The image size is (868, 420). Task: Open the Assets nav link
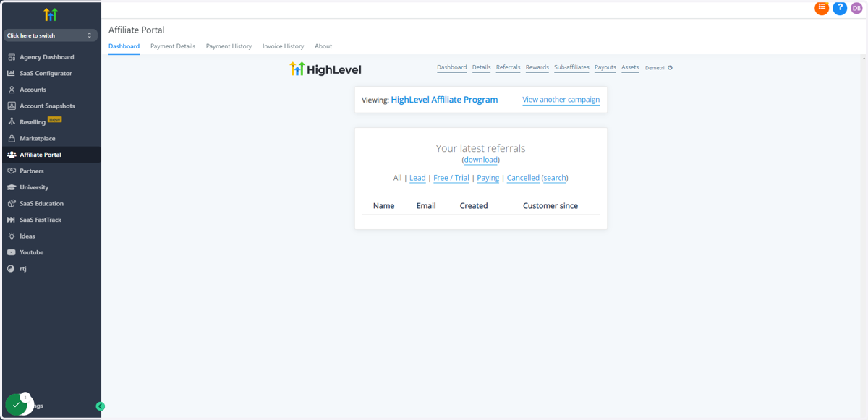click(x=630, y=67)
